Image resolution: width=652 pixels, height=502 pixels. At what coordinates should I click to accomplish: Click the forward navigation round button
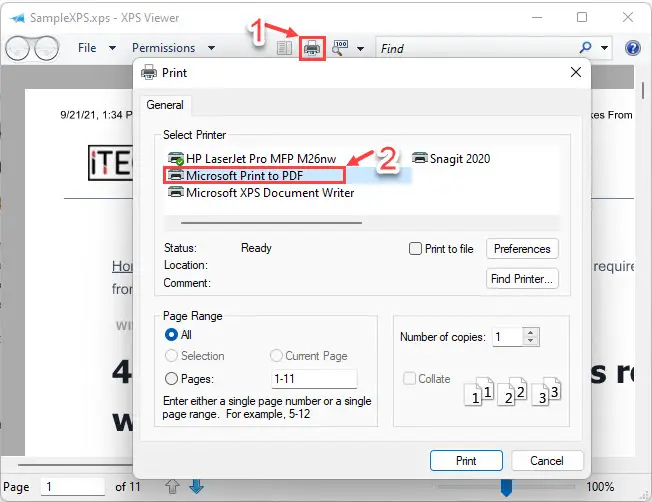(46, 48)
